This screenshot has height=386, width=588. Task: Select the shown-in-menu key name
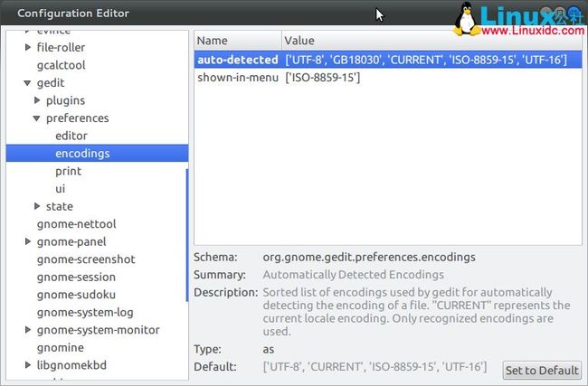pos(238,78)
